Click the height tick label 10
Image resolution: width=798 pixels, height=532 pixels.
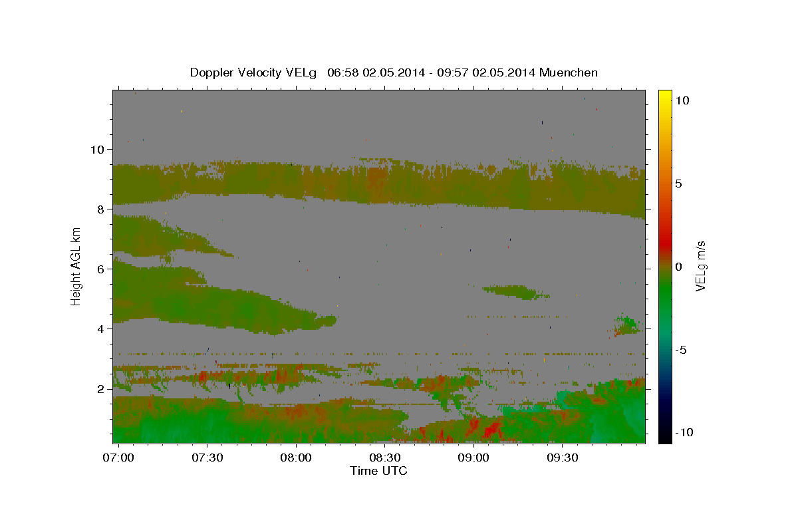pyautogui.click(x=98, y=149)
